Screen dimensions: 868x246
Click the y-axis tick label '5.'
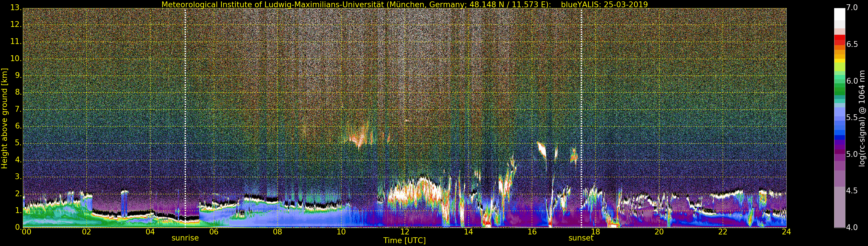[x=18, y=143]
